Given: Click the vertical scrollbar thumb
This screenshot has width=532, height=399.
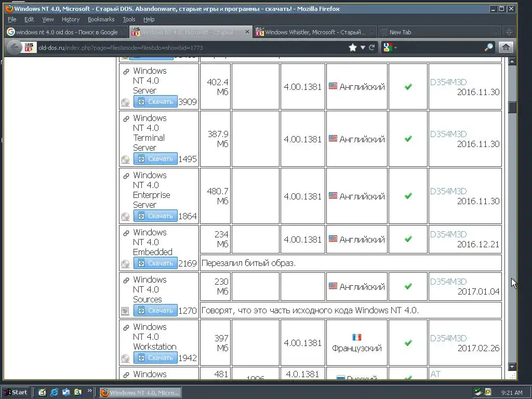Looking at the screenshot, I should [512, 107].
